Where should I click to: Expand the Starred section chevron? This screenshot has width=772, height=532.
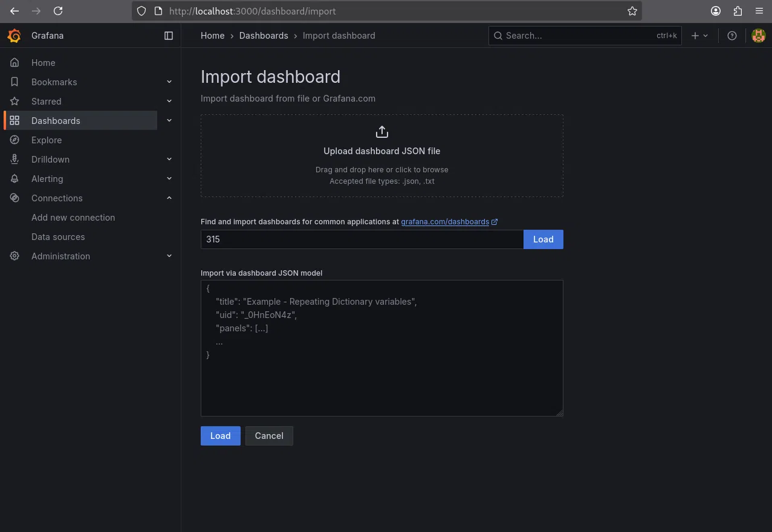(169, 102)
